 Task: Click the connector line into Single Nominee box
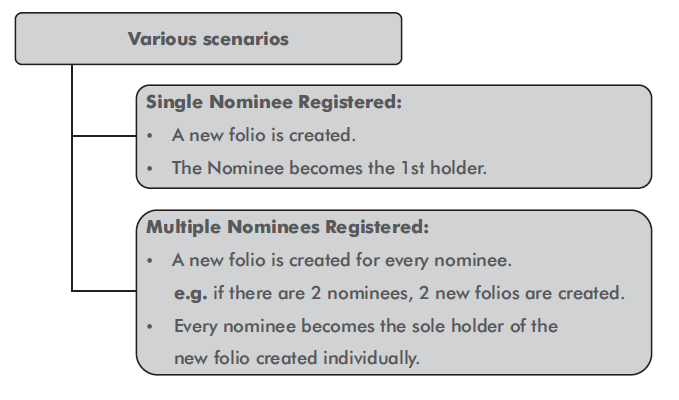point(104,136)
